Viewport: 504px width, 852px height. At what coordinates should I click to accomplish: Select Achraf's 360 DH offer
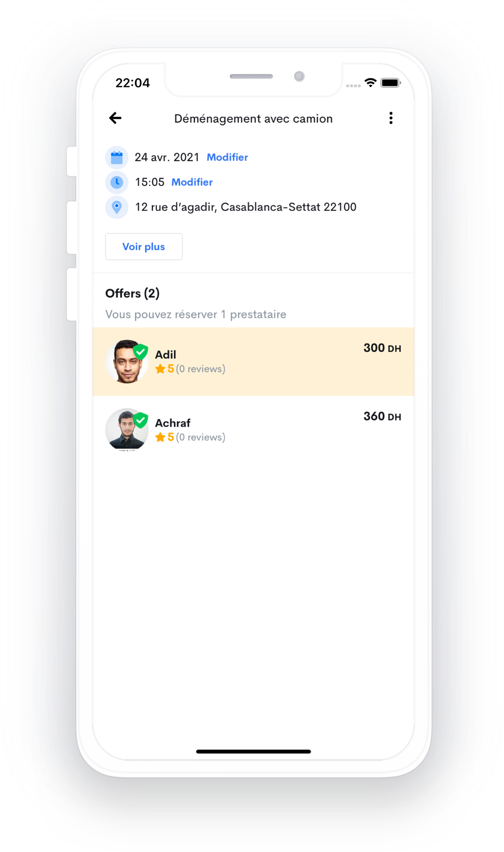pos(254,430)
